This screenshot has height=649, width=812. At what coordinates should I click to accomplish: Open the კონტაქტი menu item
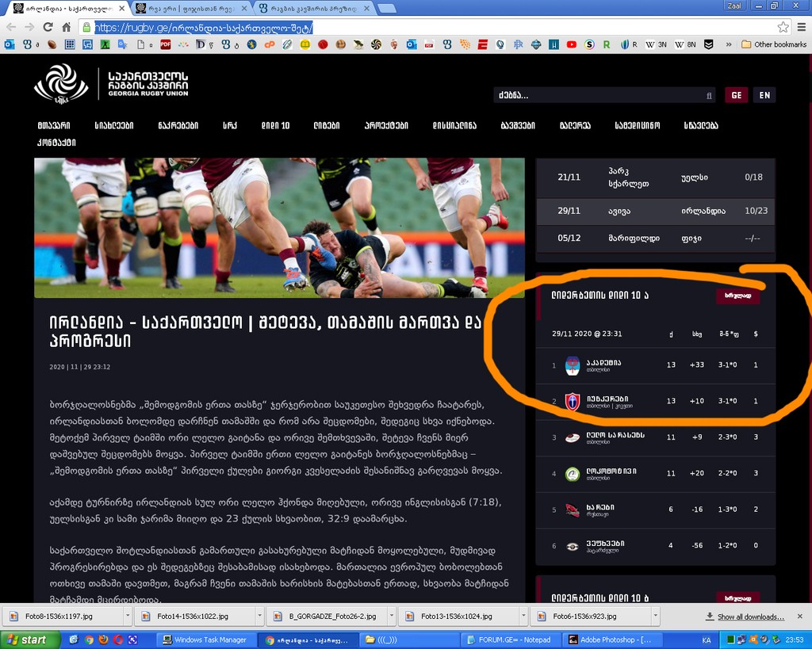(x=56, y=143)
